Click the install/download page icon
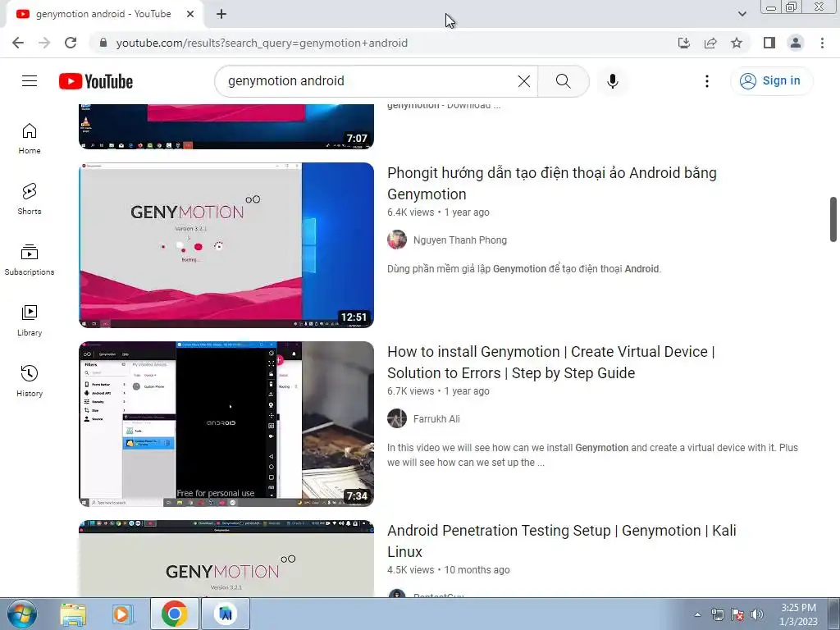This screenshot has height=630, width=840. pyautogui.click(x=684, y=43)
